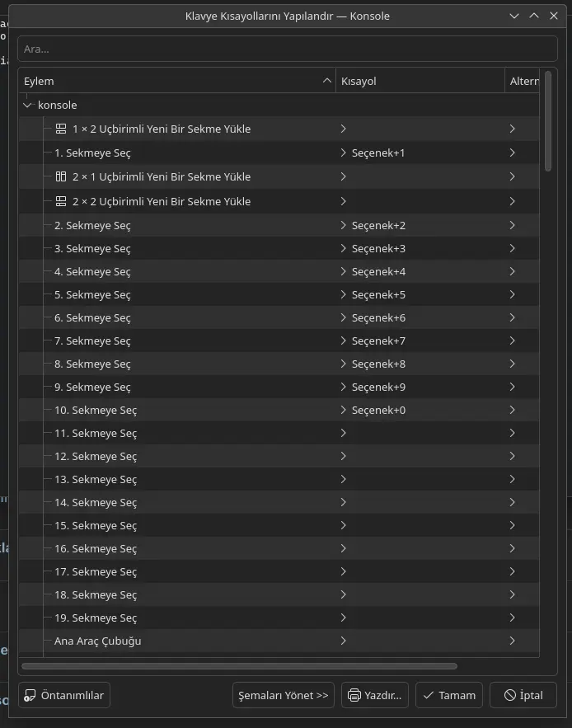Select the 6. Sekmeye Seç row
The image size is (572, 728).
pyautogui.click(x=279, y=317)
